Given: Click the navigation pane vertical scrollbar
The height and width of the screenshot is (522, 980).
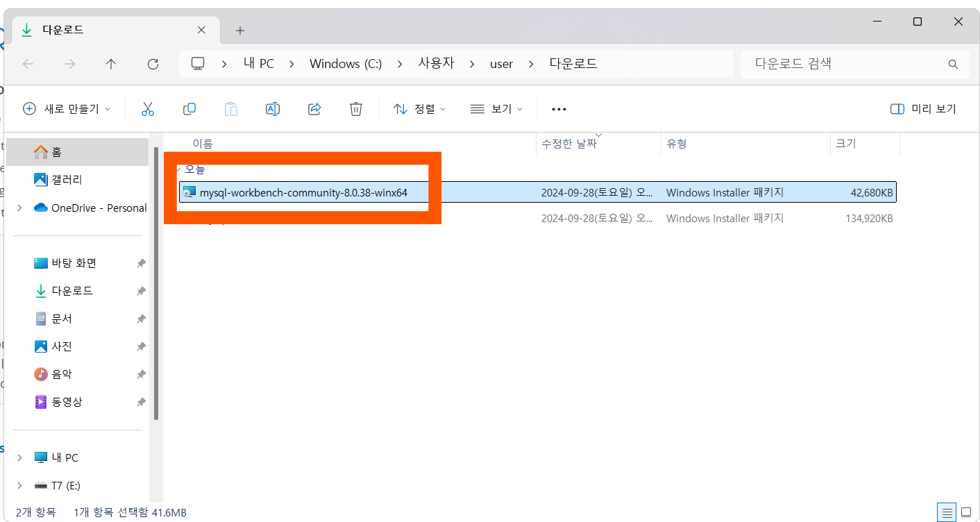Looking at the screenshot, I should [x=156, y=284].
